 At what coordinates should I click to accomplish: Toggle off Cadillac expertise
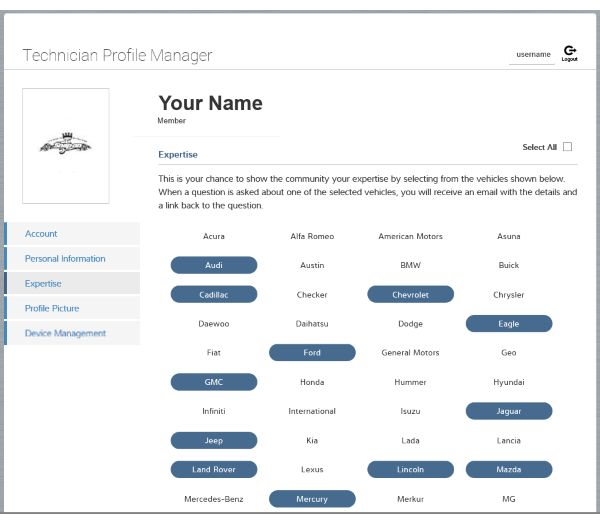[x=214, y=295]
